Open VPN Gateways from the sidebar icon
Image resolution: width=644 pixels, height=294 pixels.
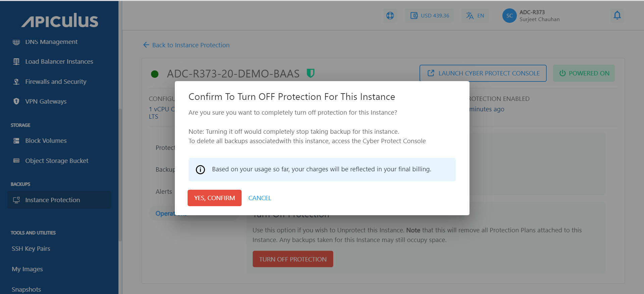click(x=16, y=101)
